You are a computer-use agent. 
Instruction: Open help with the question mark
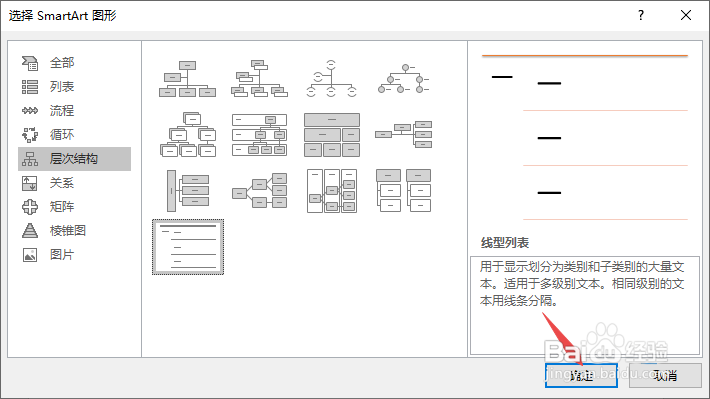pos(641,15)
